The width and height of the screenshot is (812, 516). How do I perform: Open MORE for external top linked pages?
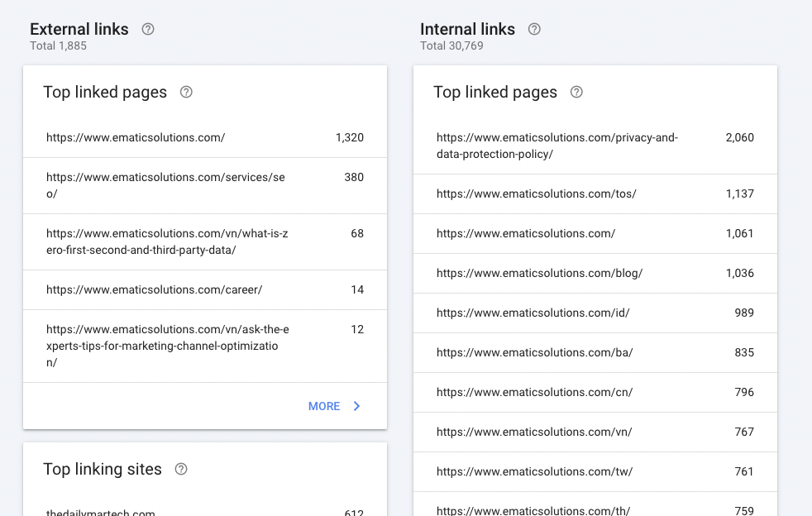[x=324, y=406]
